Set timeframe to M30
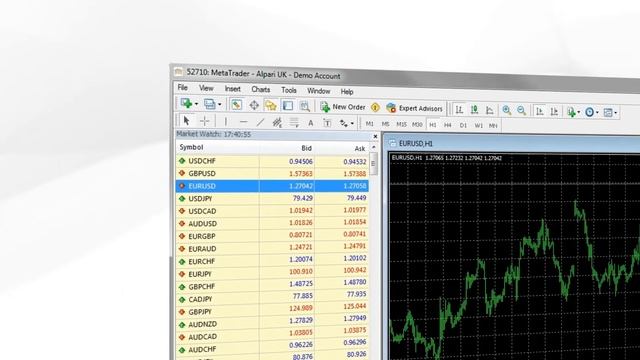640x360 pixels. [x=417, y=124]
